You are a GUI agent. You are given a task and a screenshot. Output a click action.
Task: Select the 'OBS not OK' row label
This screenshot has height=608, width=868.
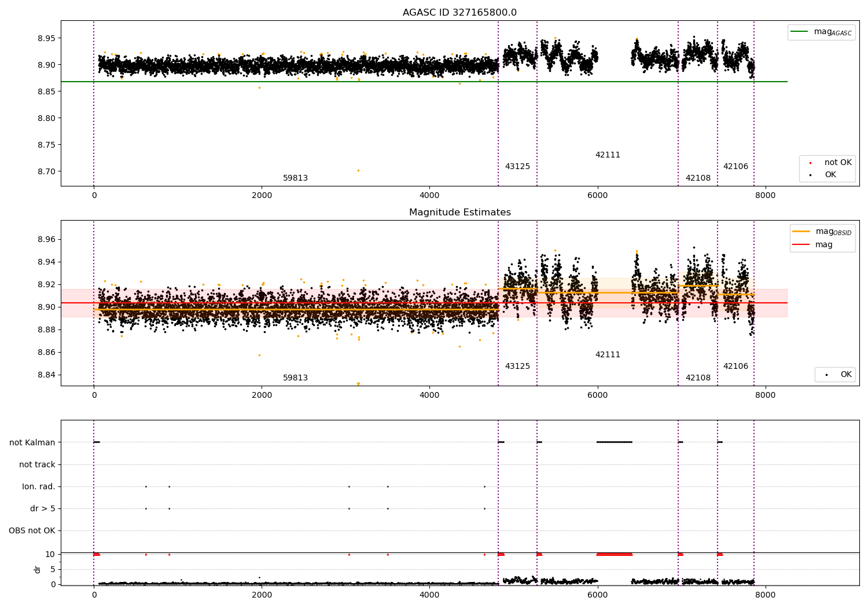32,530
